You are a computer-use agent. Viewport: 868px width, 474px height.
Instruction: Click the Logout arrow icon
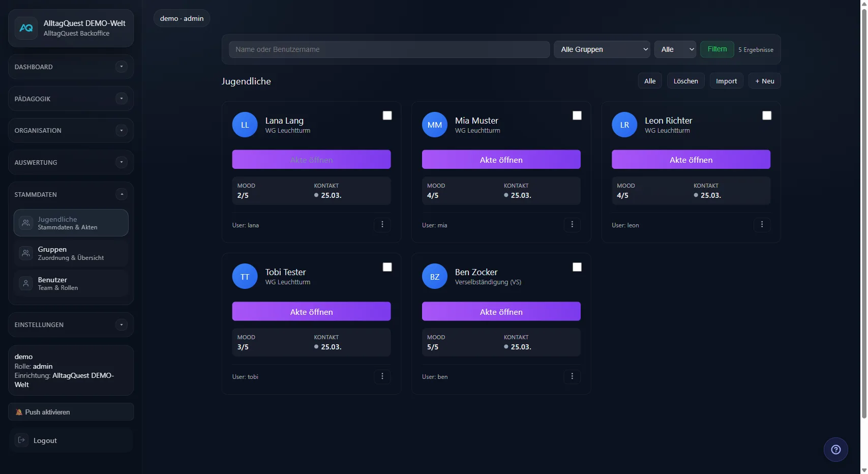22,440
